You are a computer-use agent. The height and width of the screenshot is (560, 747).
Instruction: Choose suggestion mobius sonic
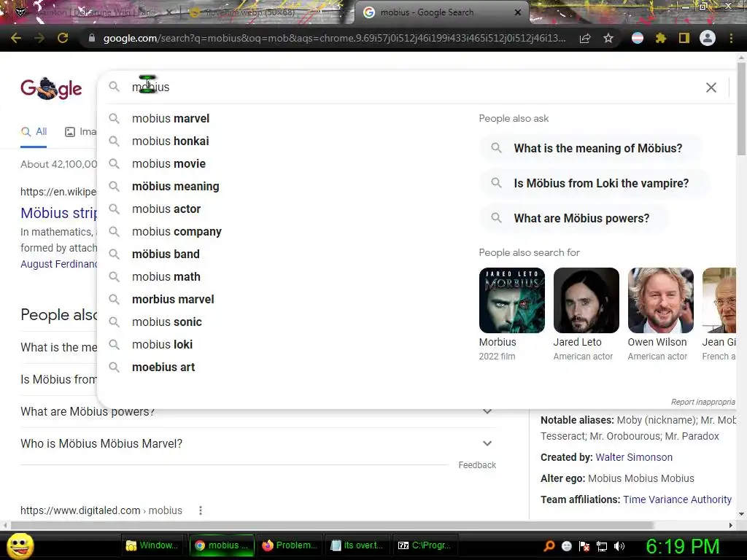[x=167, y=322]
